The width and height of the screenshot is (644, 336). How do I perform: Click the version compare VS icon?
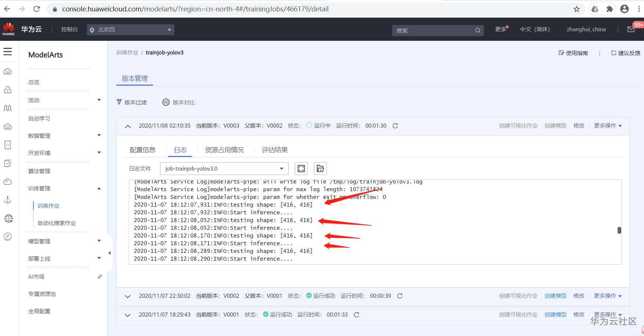(166, 102)
